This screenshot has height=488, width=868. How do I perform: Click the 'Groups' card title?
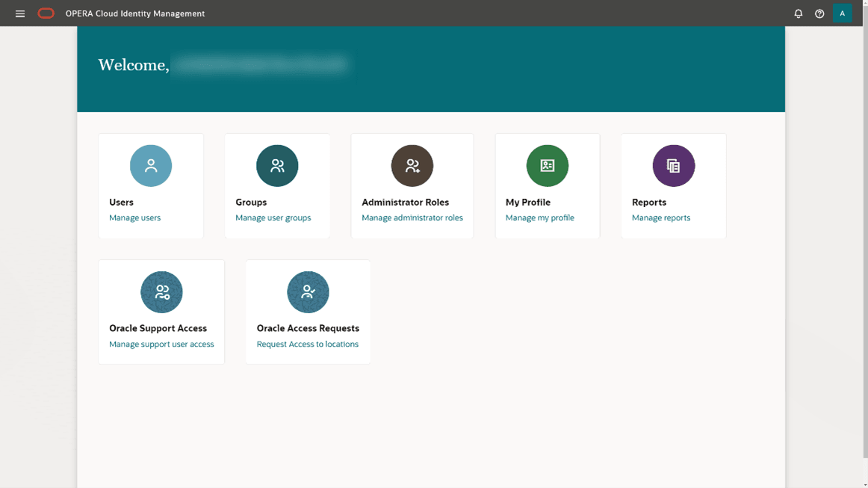pyautogui.click(x=251, y=203)
